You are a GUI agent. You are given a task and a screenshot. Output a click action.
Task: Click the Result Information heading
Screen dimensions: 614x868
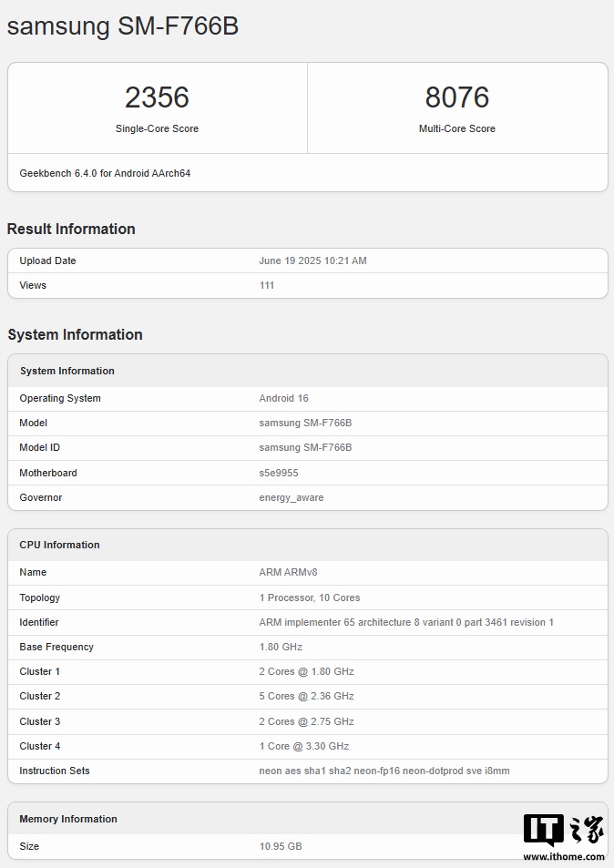coord(71,229)
